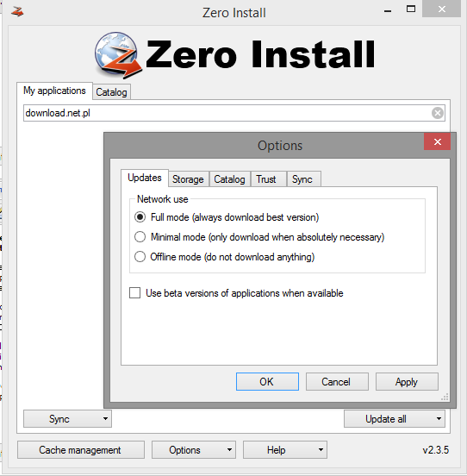Open Cache management
Viewport: 467px width, 476px height.
tap(80, 450)
